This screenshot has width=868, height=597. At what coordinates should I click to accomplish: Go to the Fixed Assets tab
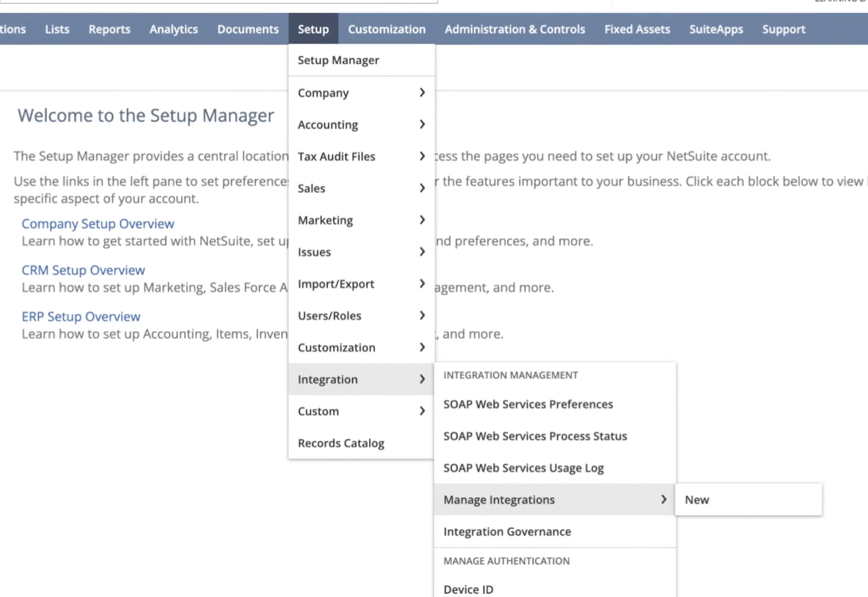(637, 29)
